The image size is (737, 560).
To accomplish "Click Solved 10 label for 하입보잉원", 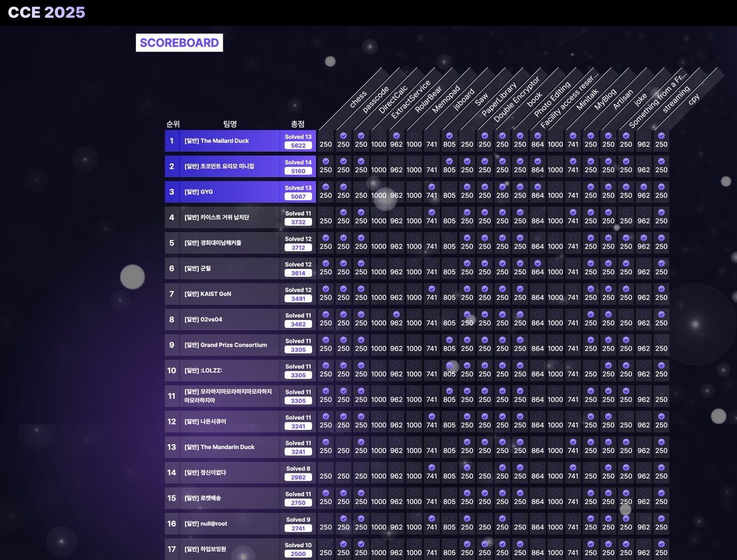I will pyautogui.click(x=298, y=545).
